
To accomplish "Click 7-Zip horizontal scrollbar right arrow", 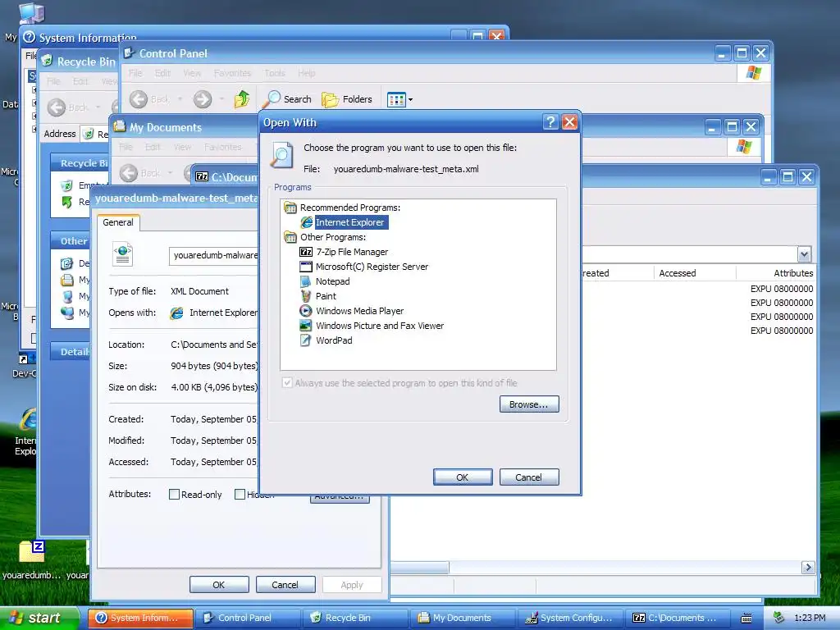I will click(x=808, y=568).
